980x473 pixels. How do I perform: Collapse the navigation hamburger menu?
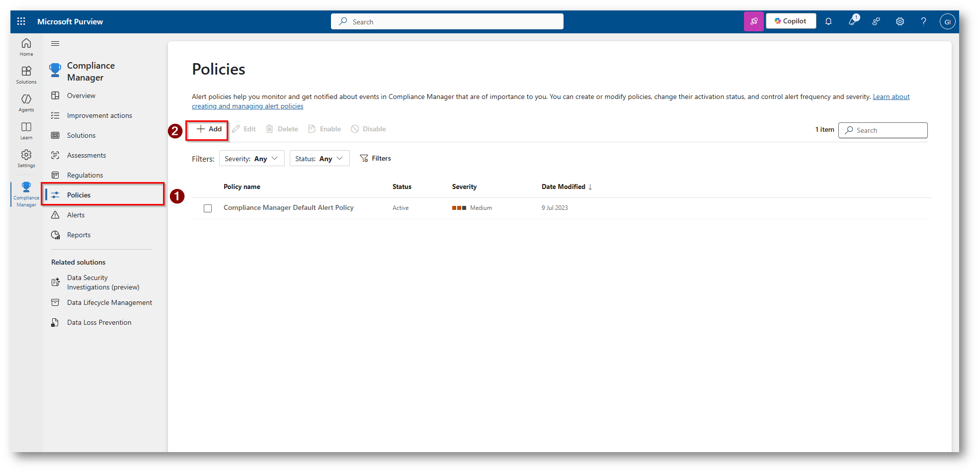pyautogui.click(x=55, y=44)
